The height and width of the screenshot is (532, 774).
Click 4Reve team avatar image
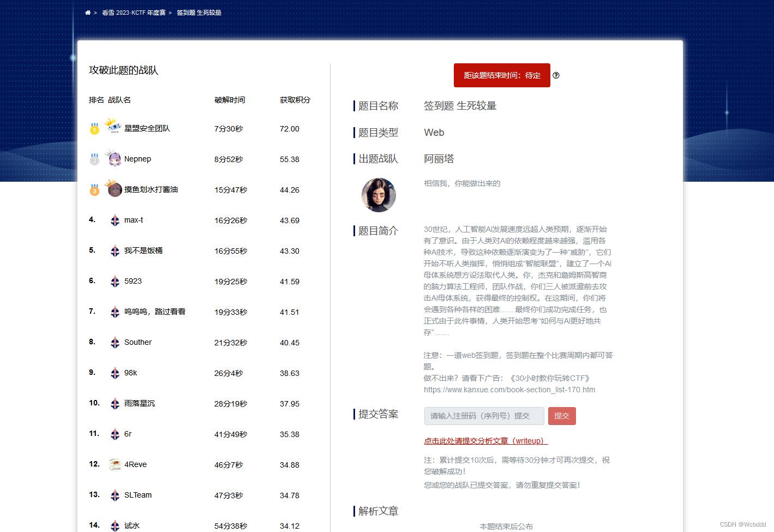tap(115, 465)
